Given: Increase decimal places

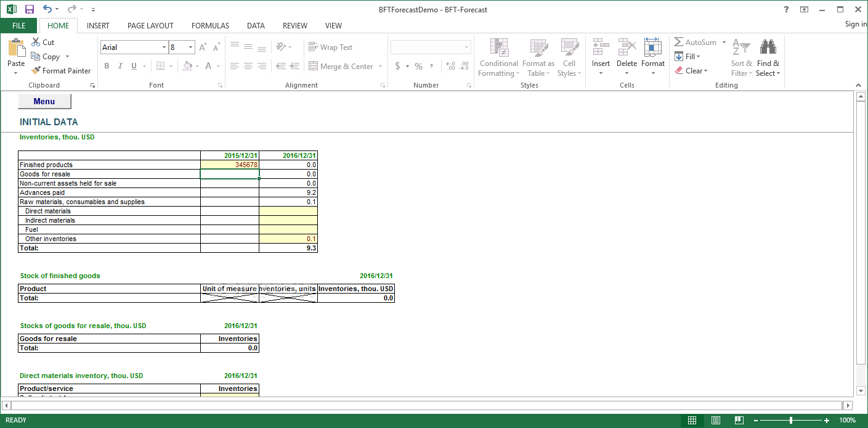Looking at the screenshot, I should click(450, 66).
